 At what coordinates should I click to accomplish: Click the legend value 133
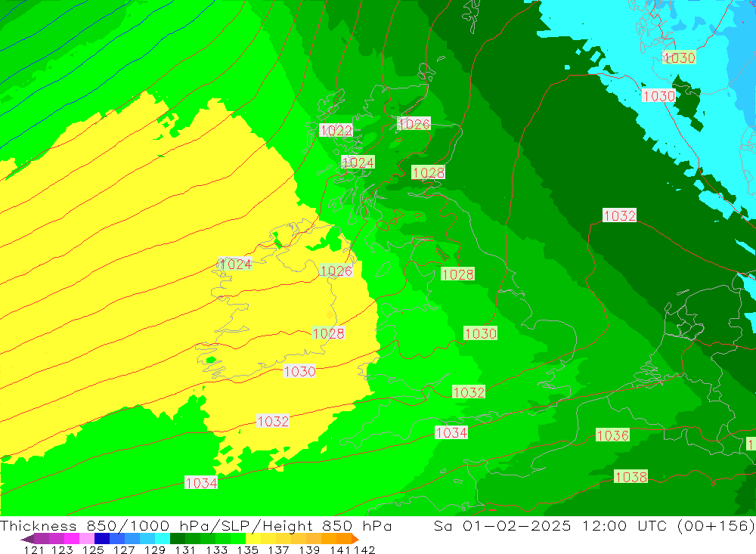click(x=216, y=549)
